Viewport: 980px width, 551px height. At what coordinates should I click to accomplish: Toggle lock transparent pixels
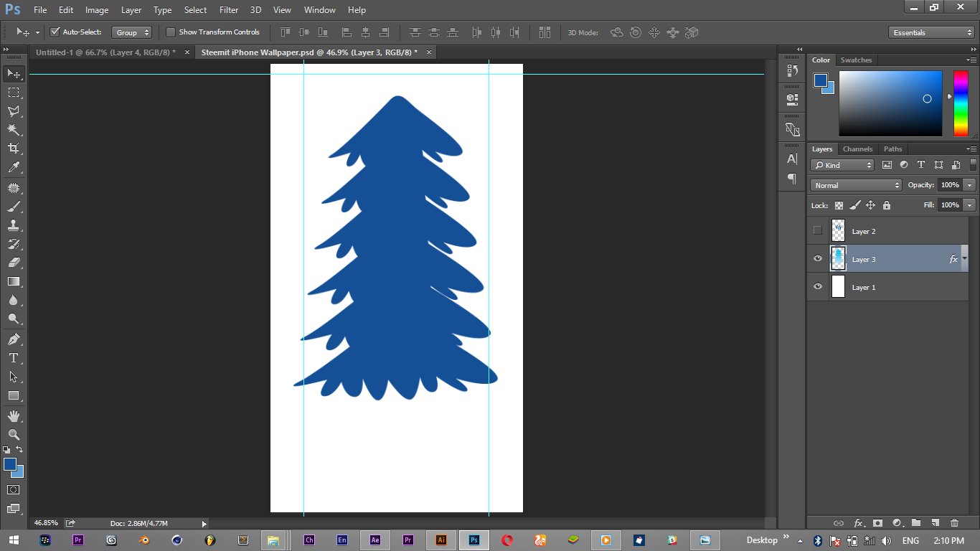click(839, 205)
